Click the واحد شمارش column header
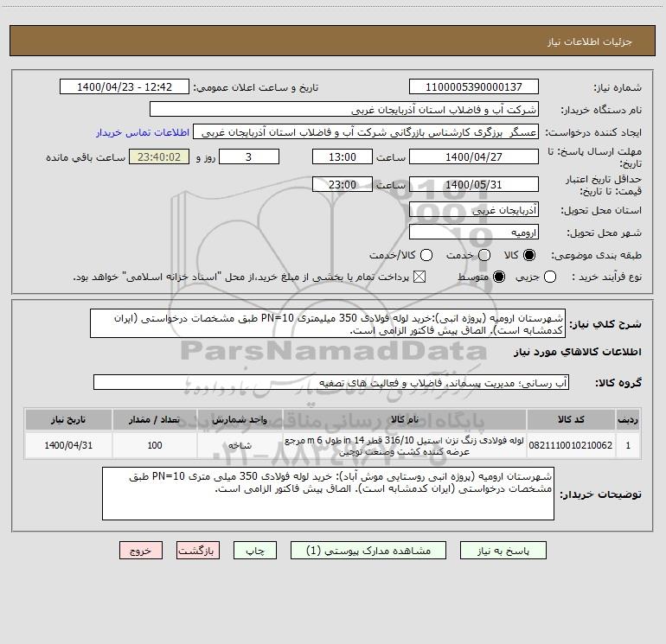This screenshot has height=644, width=666. [240, 419]
